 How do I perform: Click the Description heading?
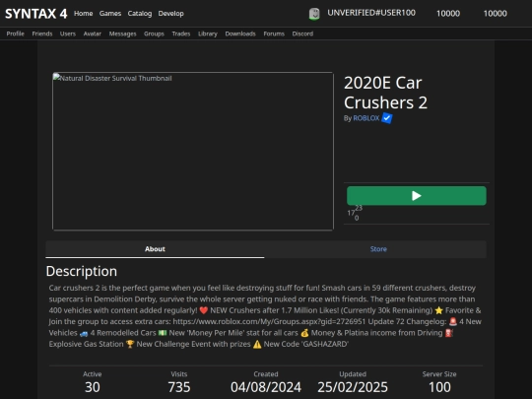click(x=82, y=271)
